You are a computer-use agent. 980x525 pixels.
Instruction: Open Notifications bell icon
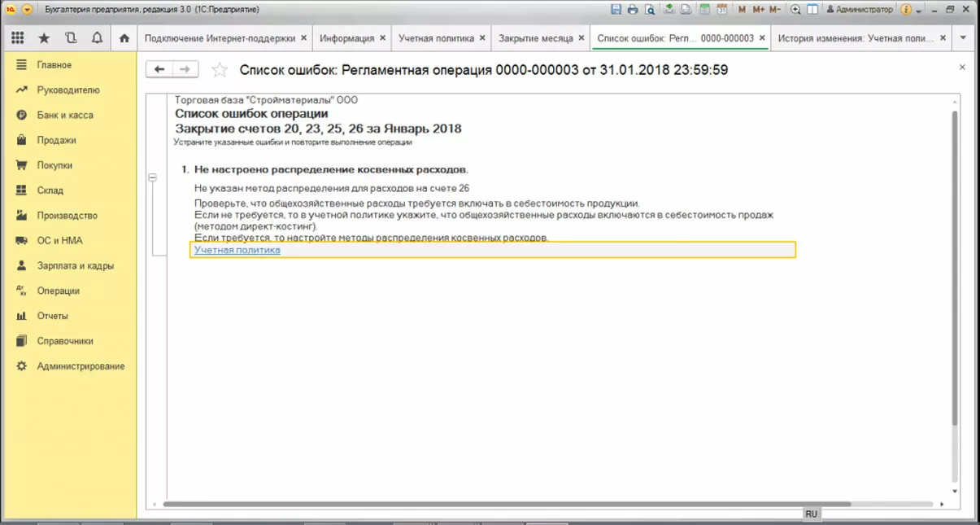pos(97,38)
